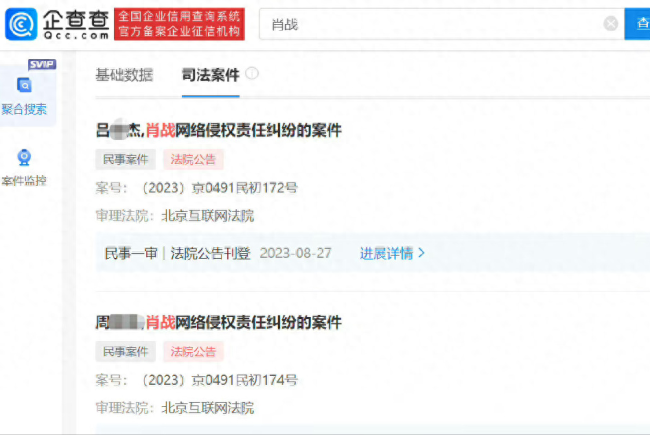The image size is (650, 435).
Task: Click the 民事案件 tag on the first case
Action: [x=125, y=159]
